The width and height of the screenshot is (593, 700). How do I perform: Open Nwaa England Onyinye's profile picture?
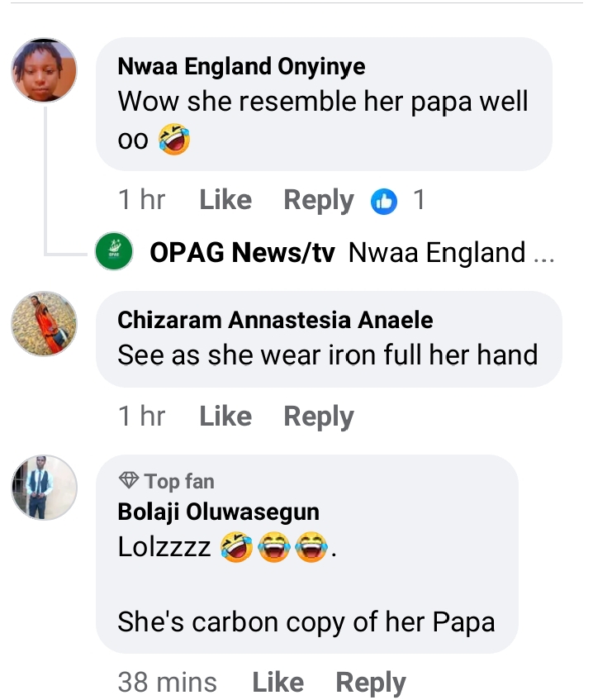click(44, 70)
